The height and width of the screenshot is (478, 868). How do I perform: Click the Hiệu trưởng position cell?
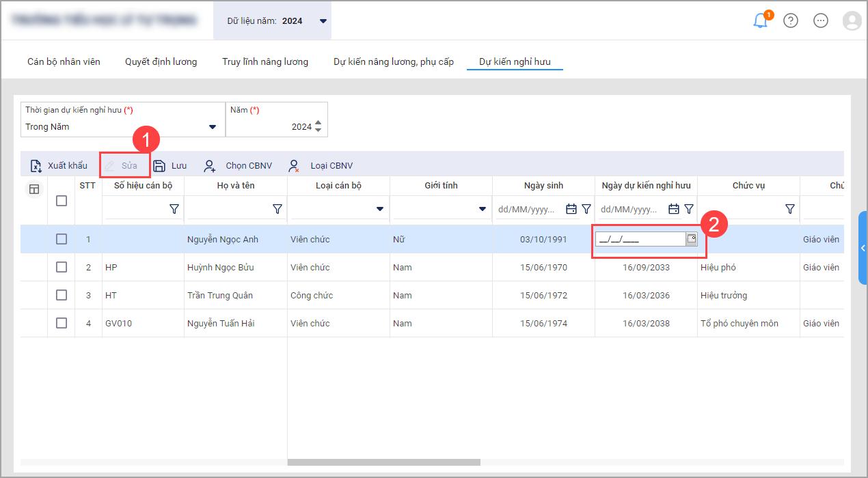pos(724,295)
